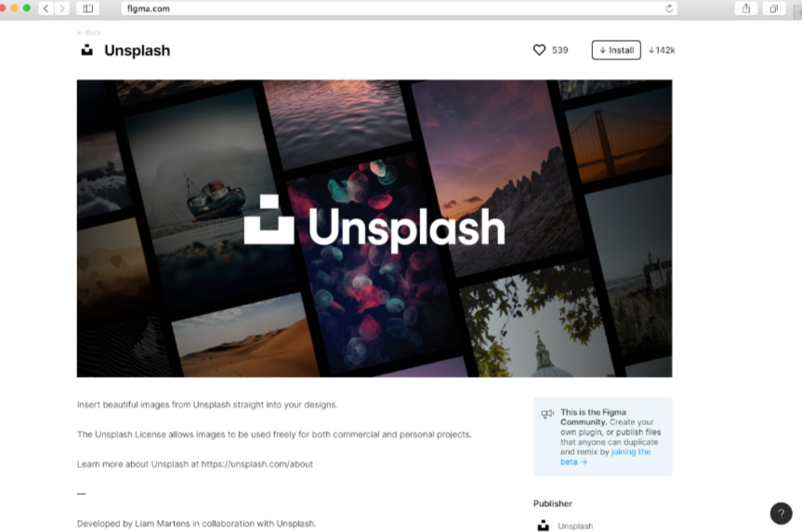Click the Unsplash banner cover image

375,228
